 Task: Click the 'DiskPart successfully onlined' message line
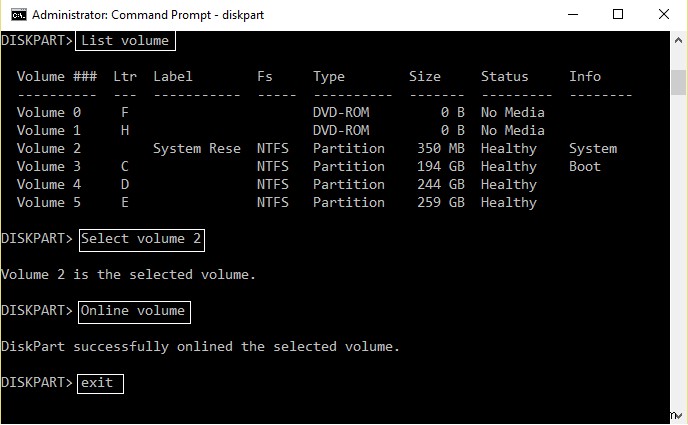[200, 346]
